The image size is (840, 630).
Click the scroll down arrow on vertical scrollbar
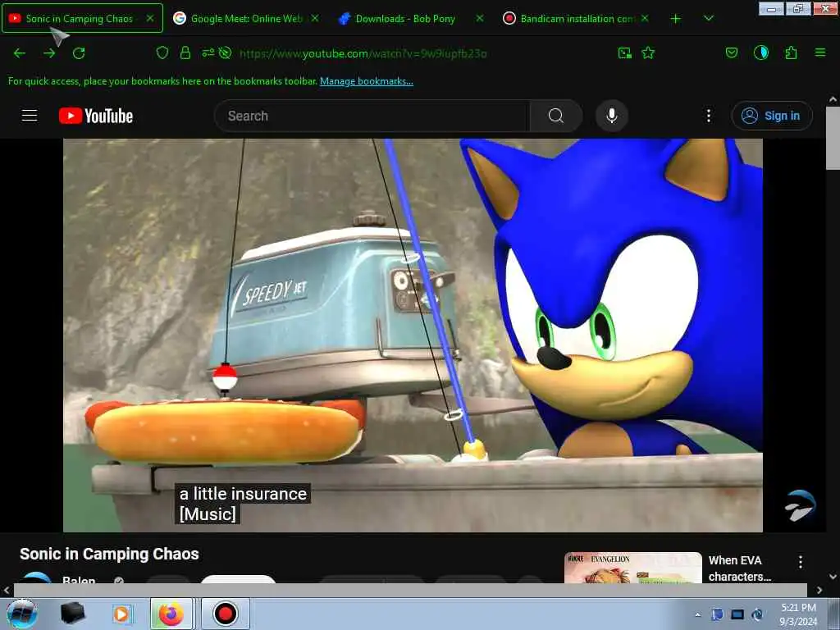(x=833, y=577)
